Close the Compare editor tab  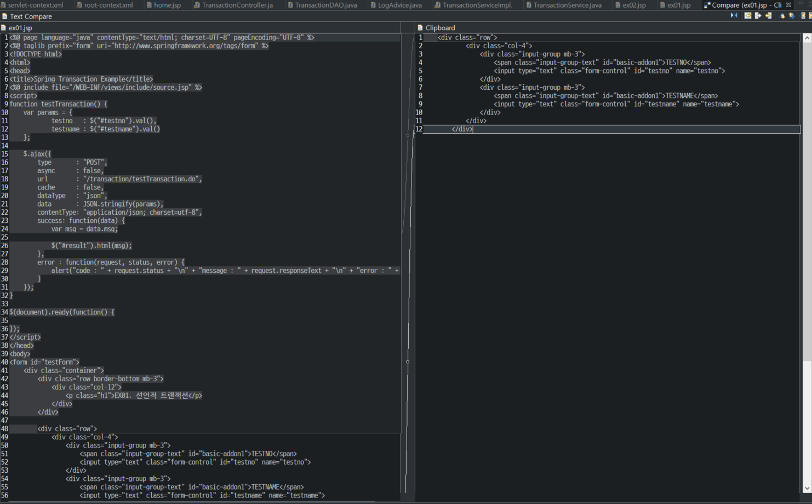(789, 5)
